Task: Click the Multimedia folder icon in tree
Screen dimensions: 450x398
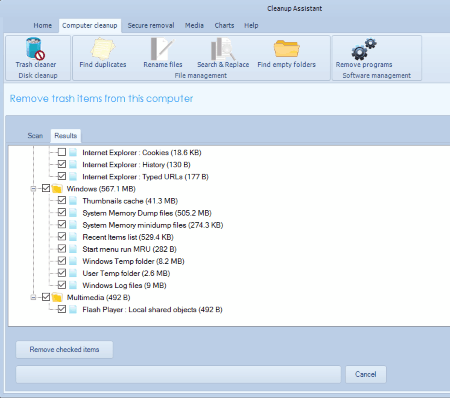Action: pos(57,297)
